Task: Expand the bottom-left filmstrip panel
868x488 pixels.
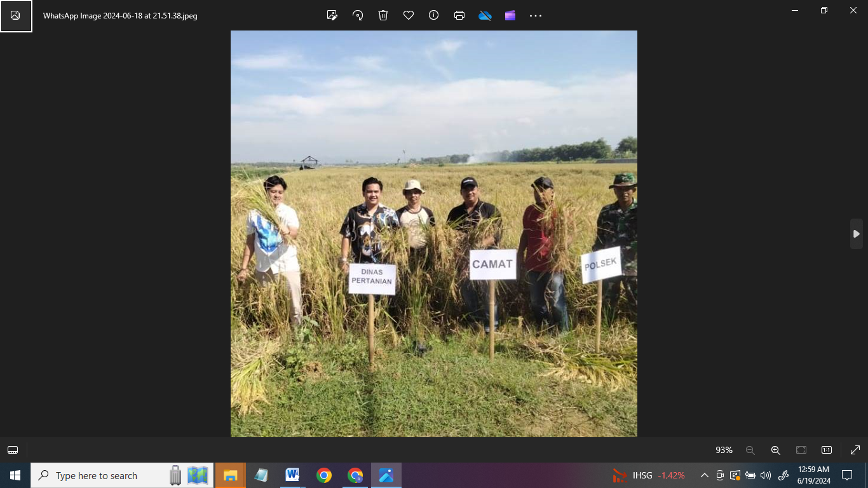Action: click(x=12, y=450)
